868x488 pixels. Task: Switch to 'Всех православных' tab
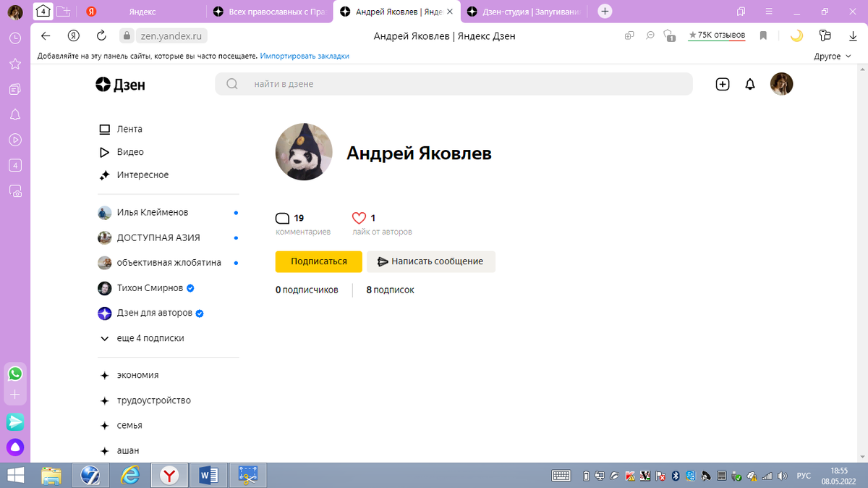269,12
